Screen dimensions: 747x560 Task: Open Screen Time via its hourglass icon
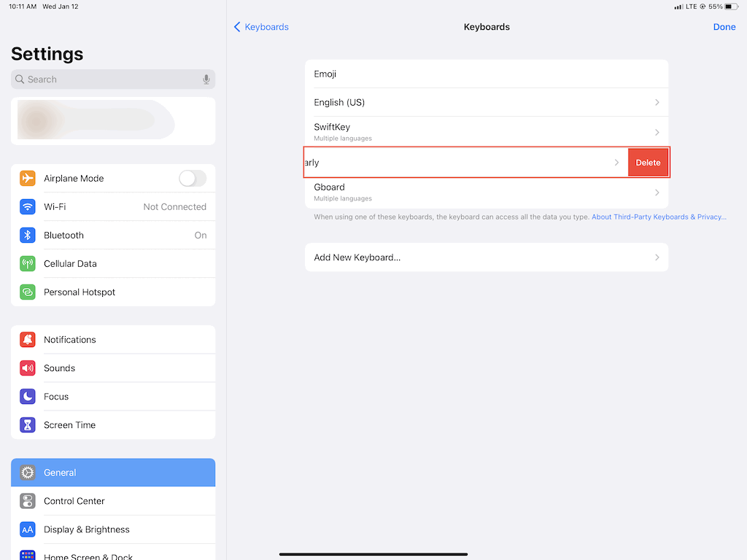point(27,424)
